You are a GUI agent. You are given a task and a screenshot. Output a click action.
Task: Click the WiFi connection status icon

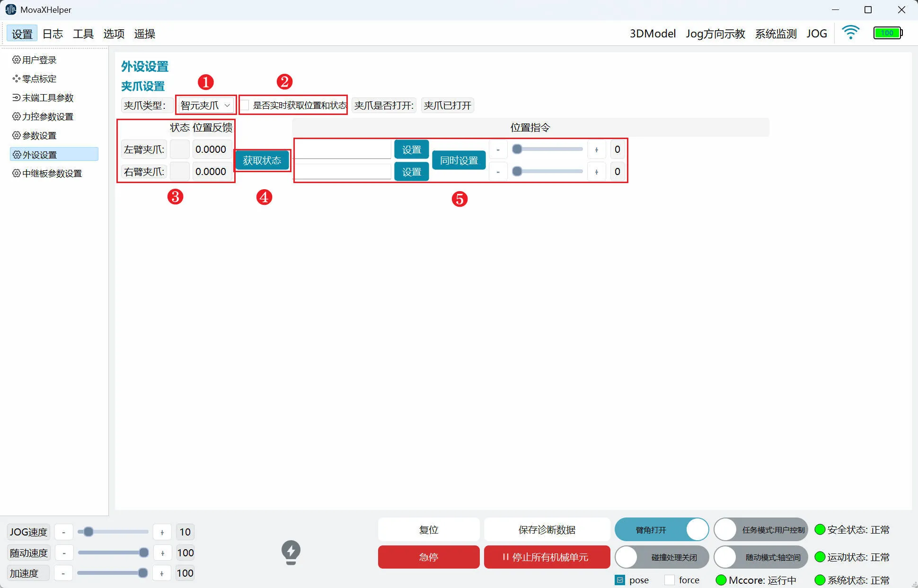tap(850, 33)
